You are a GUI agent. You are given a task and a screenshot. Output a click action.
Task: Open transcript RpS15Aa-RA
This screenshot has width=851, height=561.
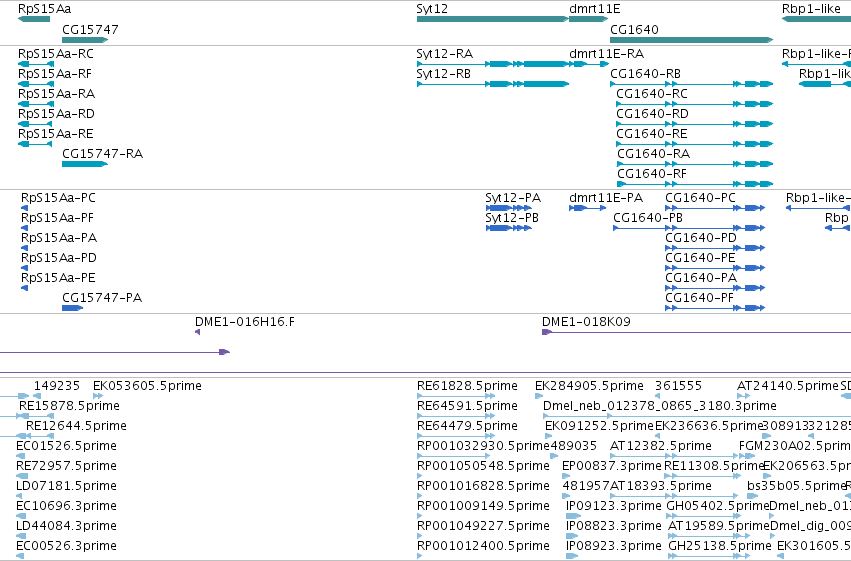click(x=36, y=104)
